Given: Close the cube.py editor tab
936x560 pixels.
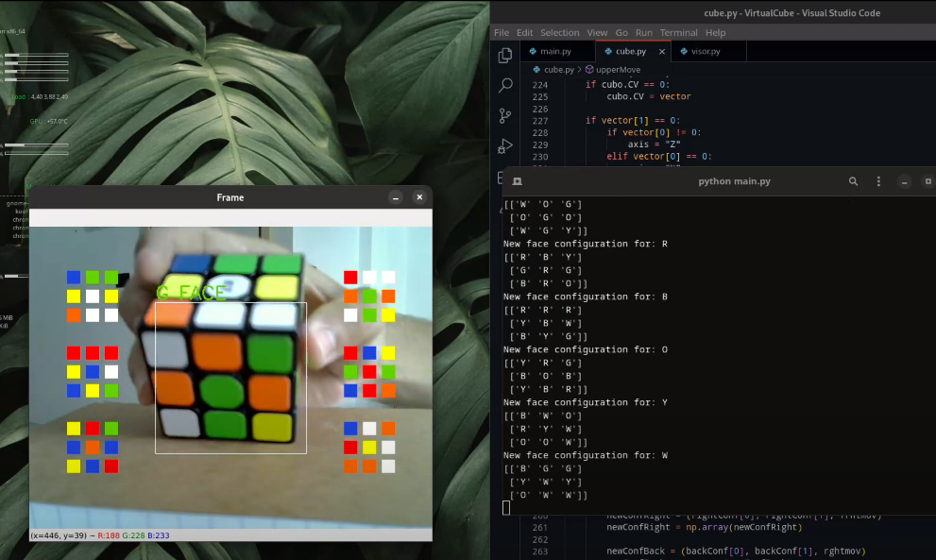Looking at the screenshot, I should [661, 52].
